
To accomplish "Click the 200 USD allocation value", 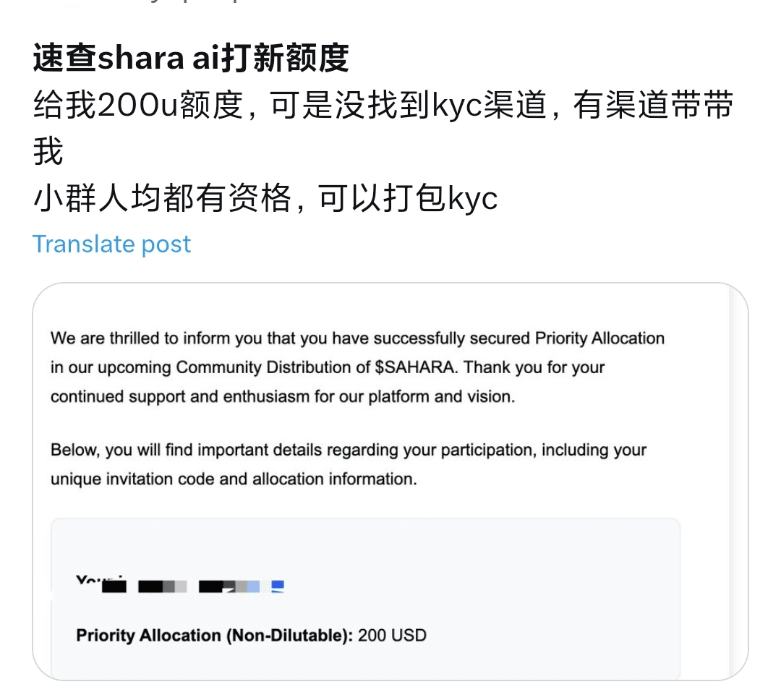I will click(392, 636).
